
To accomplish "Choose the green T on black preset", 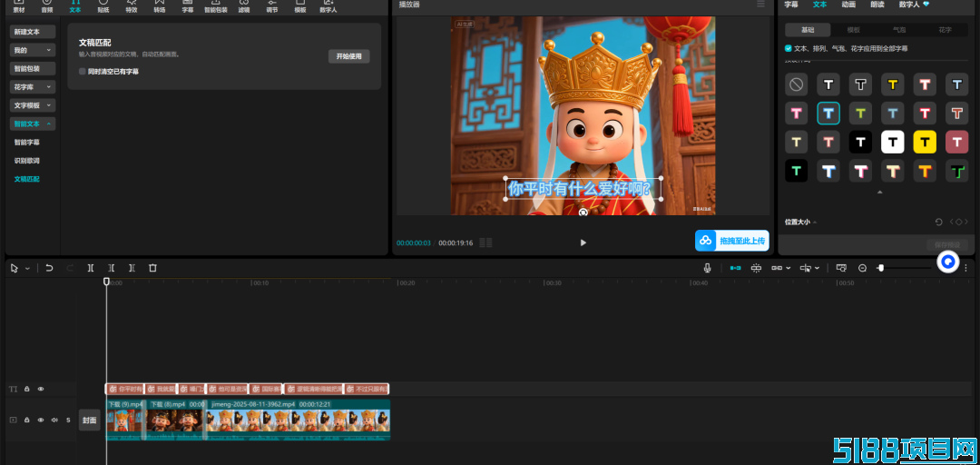I will [x=797, y=171].
